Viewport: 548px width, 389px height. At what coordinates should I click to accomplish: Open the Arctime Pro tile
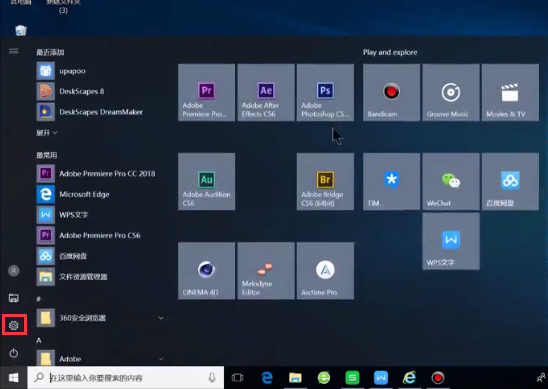(325, 271)
